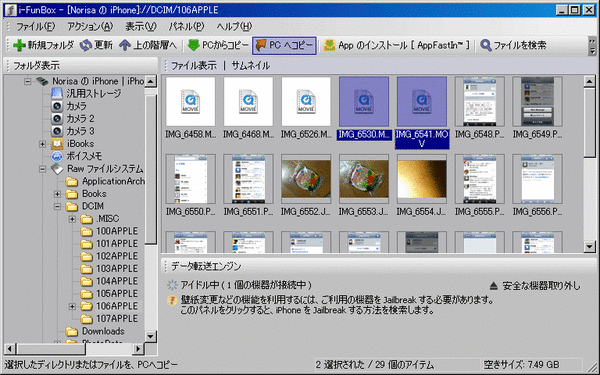600x375 pixels.
Task: Select the DCIM folder
Action: [x=85, y=206]
